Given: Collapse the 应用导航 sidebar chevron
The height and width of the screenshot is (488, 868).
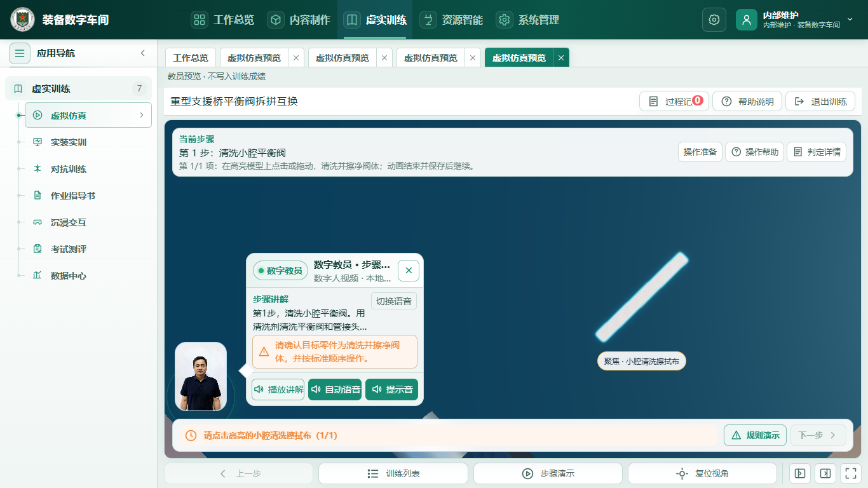Looking at the screenshot, I should [142, 53].
